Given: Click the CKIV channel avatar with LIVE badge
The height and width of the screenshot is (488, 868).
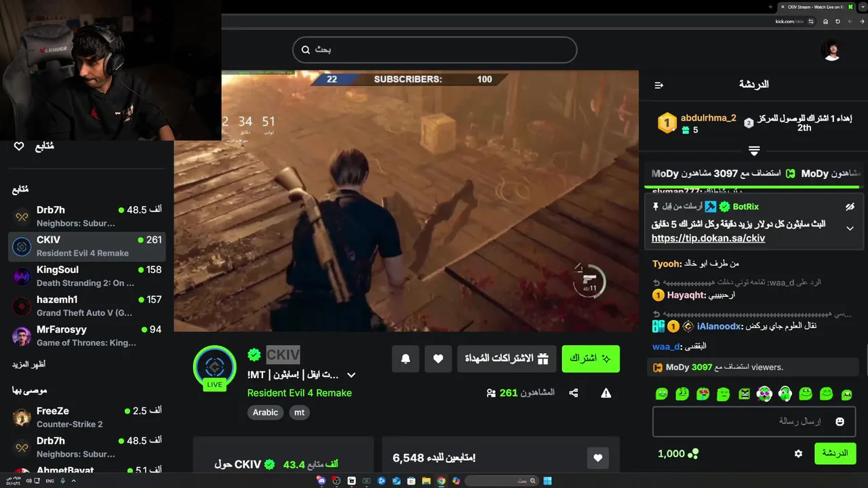Looking at the screenshot, I should click(x=214, y=368).
